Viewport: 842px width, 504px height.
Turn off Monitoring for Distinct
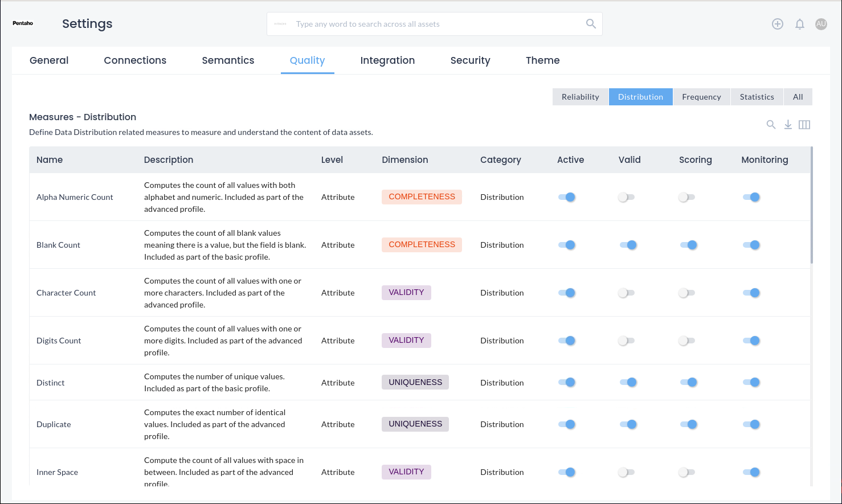coord(751,382)
